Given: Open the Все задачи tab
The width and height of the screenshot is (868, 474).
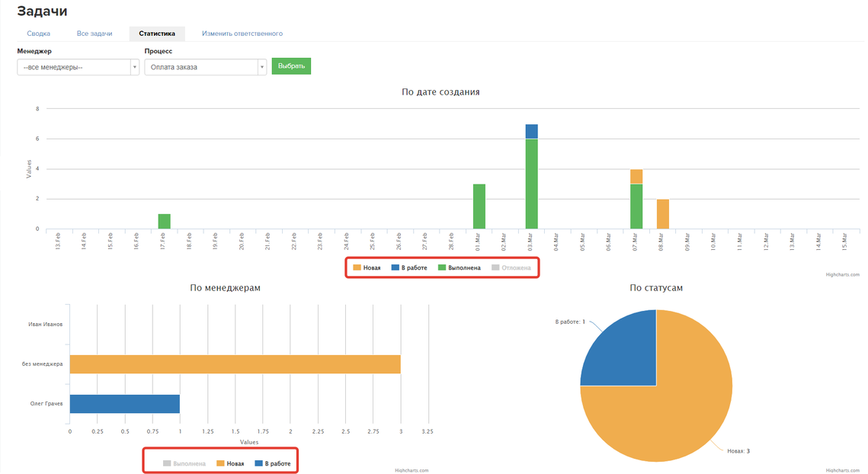Looking at the screenshot, I should [x=94, y=34].
